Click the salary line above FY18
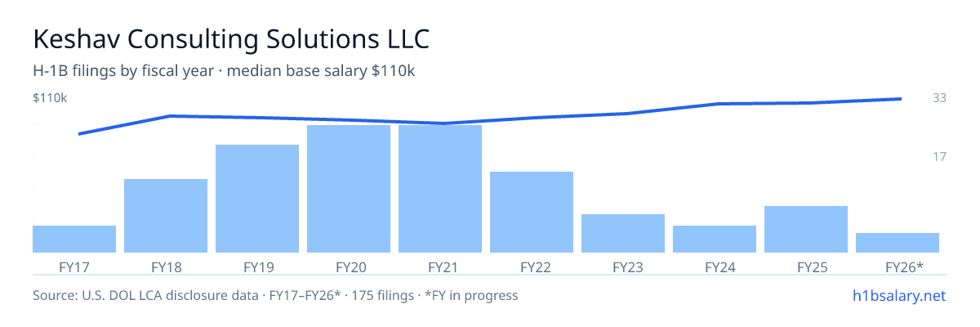 pos(170,116)
